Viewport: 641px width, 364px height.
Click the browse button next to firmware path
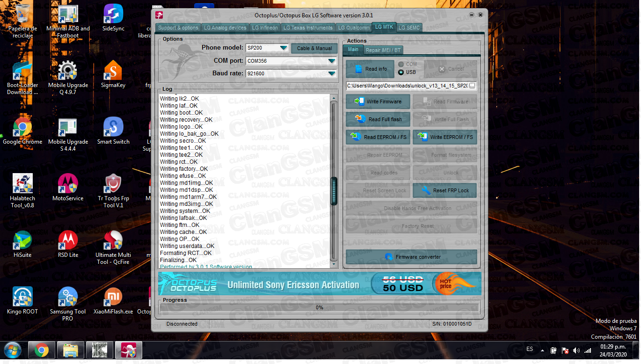[472, 86]
